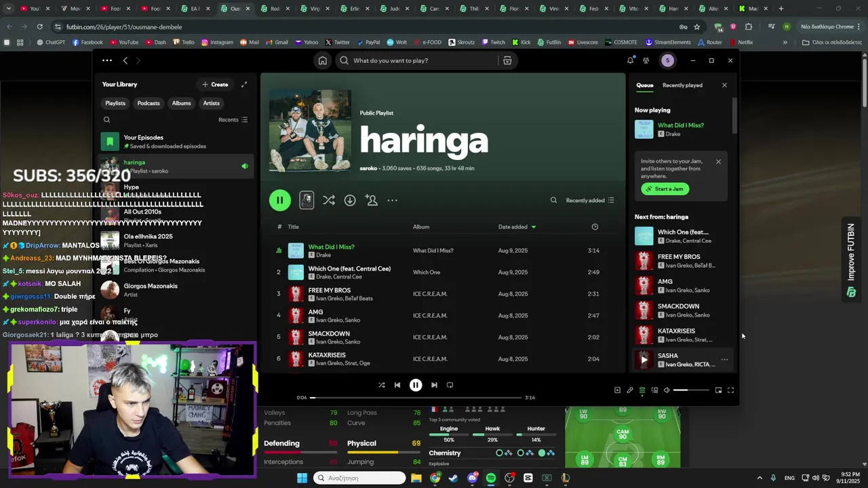Open Connect to a device

click(x=654, y=390)
